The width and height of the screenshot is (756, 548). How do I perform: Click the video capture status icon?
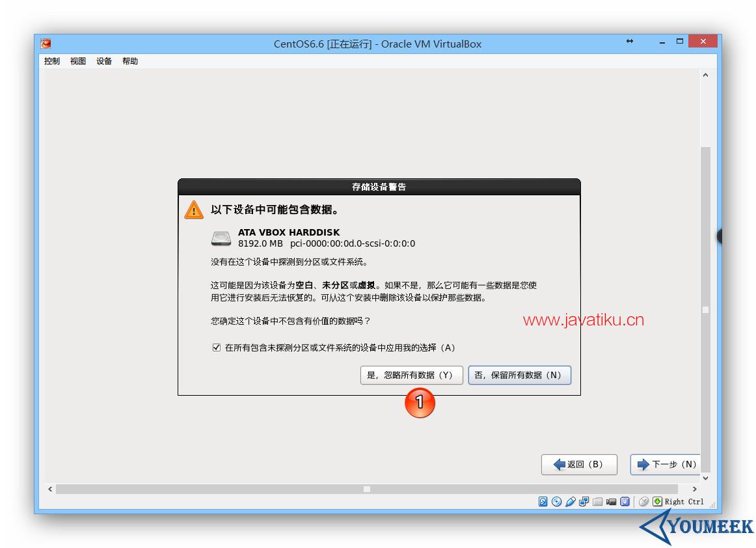pyautogui.click(x=611, y=502)
